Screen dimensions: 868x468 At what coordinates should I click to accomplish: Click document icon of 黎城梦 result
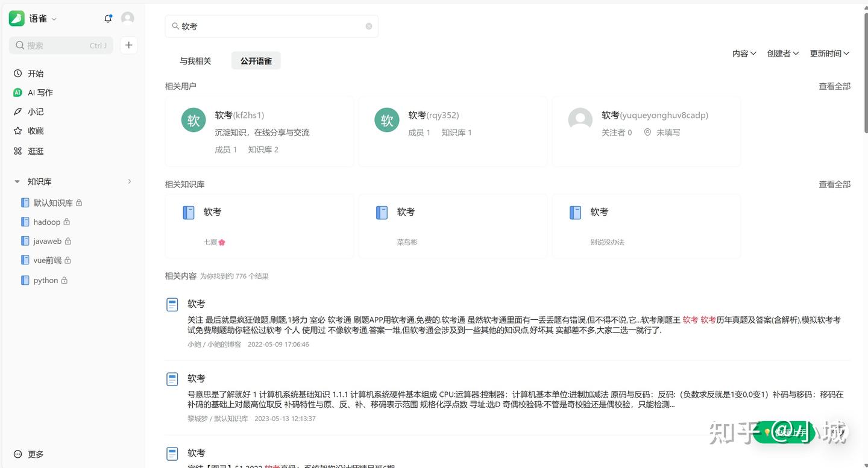(x=172, y=379)
